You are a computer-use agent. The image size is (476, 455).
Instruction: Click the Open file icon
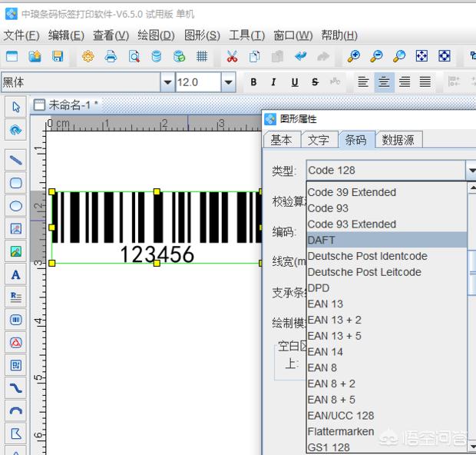click(35, 56)
